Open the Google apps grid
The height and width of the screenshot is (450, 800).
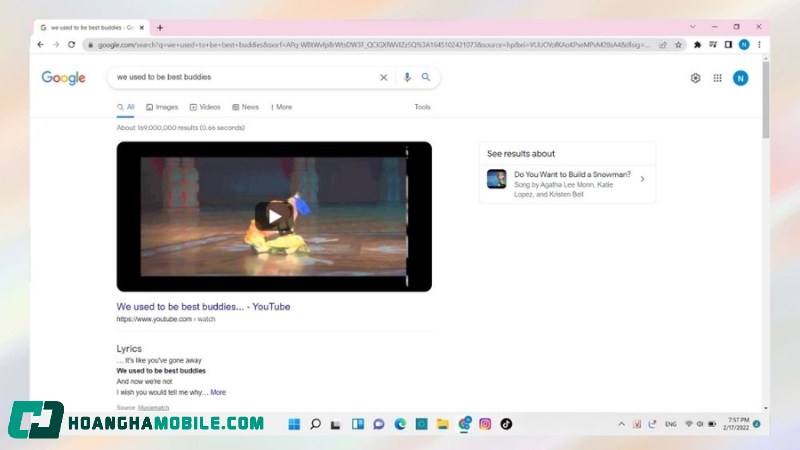tap(717, 78)
